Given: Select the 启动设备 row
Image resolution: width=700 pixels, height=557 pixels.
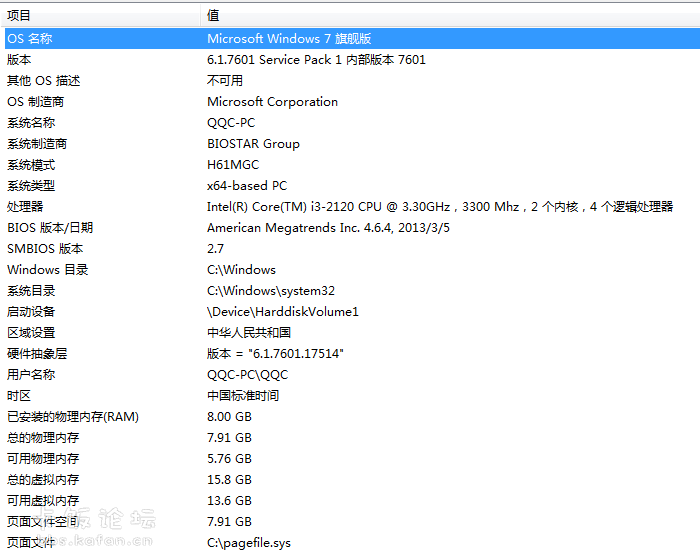Looking at the screenshot, I should [352, 312].
